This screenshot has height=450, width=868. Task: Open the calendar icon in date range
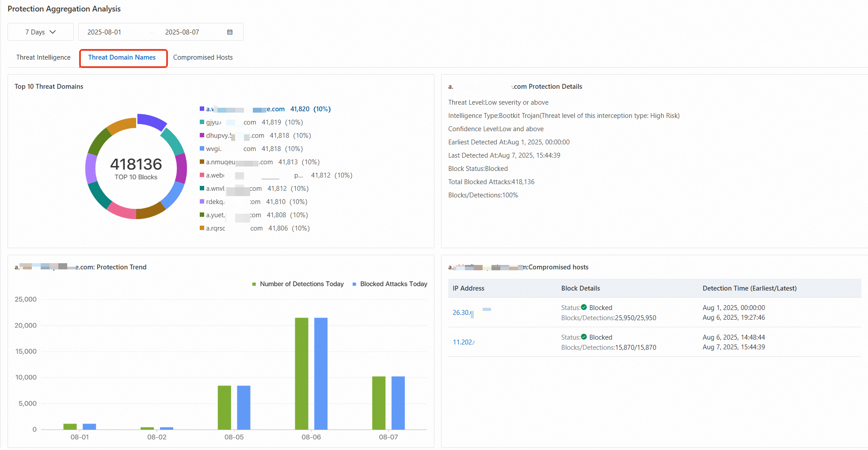[x=230, y=32]
